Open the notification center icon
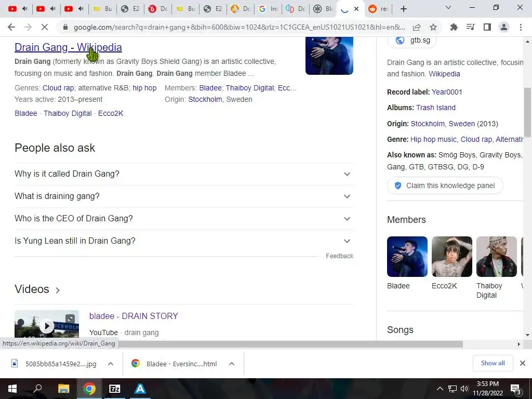Image resolution: width=532 pixels, height=399 pixels. [x=516, y=389]
